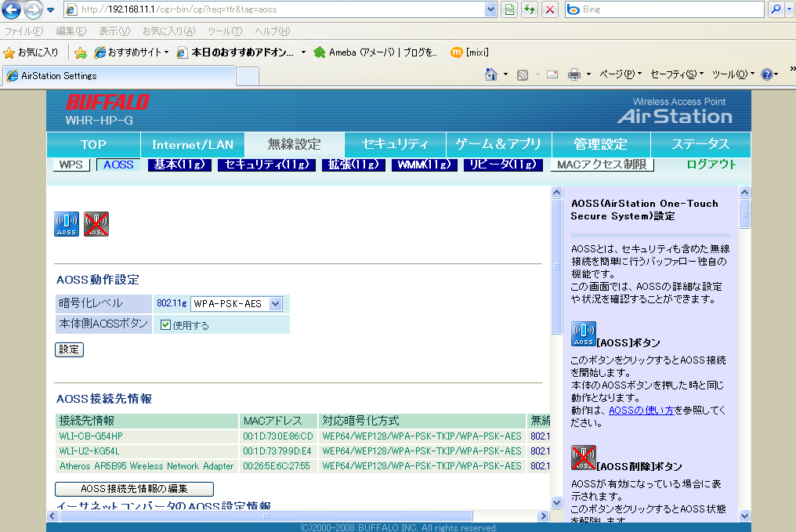Open the 拡張(11g) sub-tab

(x=353, y=165)
